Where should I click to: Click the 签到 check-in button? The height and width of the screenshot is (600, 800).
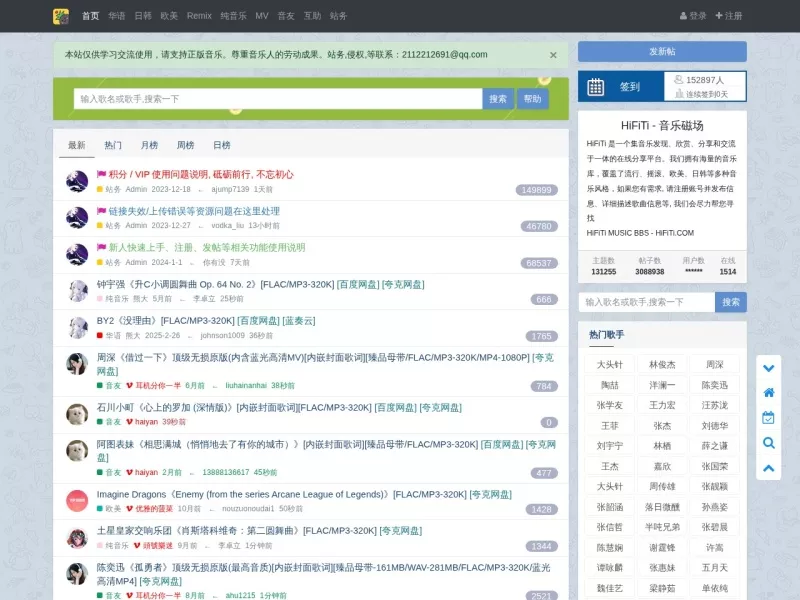(x=621, y=87)
